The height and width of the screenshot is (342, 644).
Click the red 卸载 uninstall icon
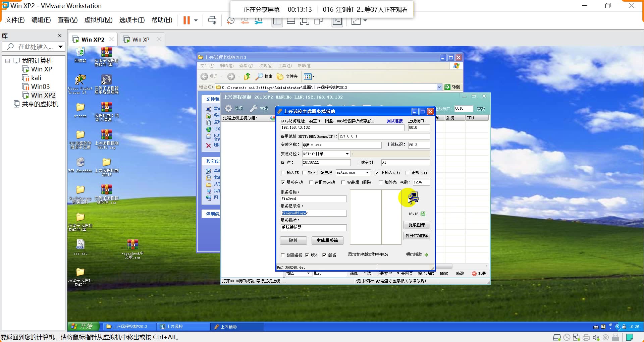coord(474,274)
